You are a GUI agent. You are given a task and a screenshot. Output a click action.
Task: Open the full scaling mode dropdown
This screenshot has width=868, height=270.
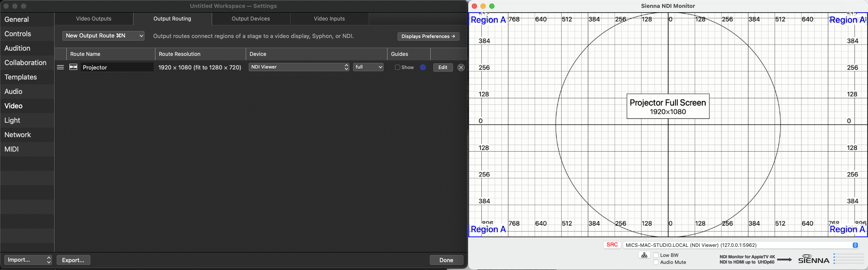coord(368,67)
